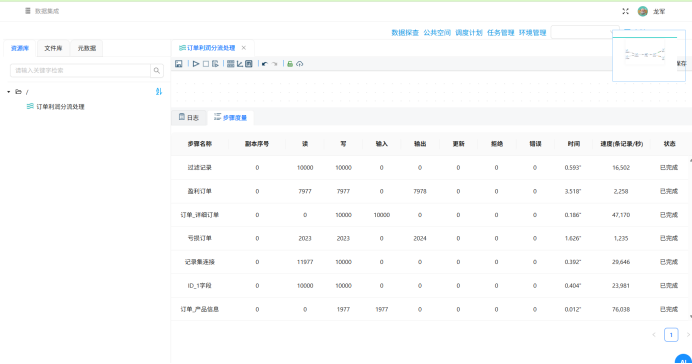This screenshot has width=692, height=364.
Task: Click the 状态 column header
Action: 669,144
